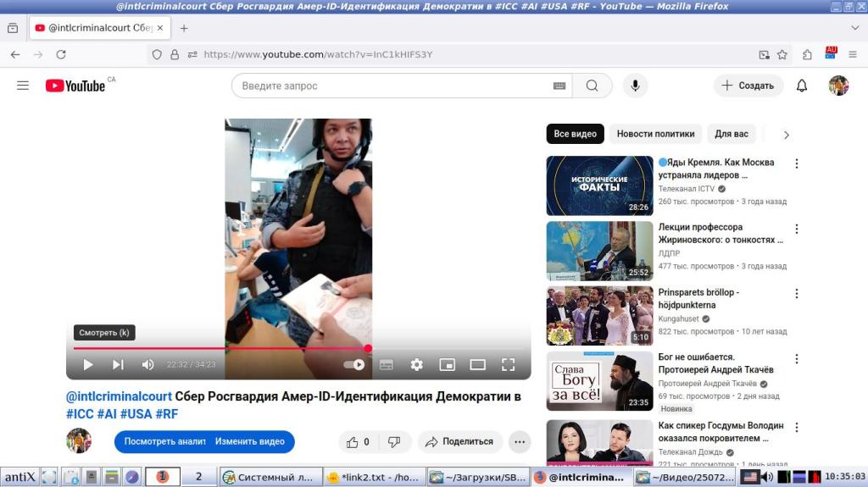Open the hamburger guide menu
Image resolution: width=868 pixels, height=487 pixels.
(23, 86)
